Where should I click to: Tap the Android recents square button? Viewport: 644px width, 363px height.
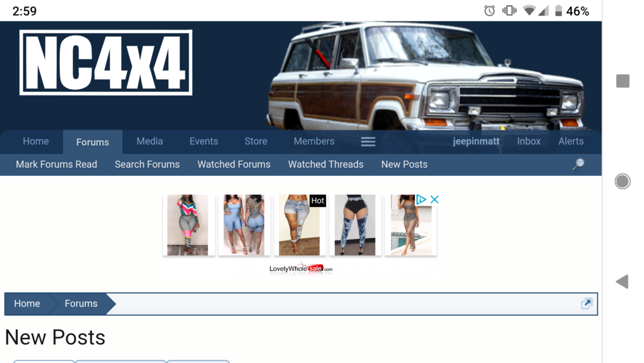pos(623,81)
